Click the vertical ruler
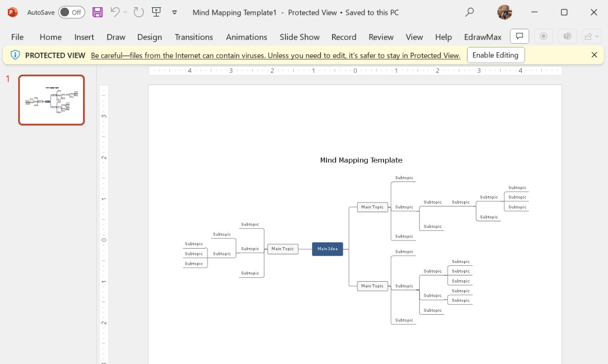The height and width of the screenshot is (364, 608). pos(104,224)
